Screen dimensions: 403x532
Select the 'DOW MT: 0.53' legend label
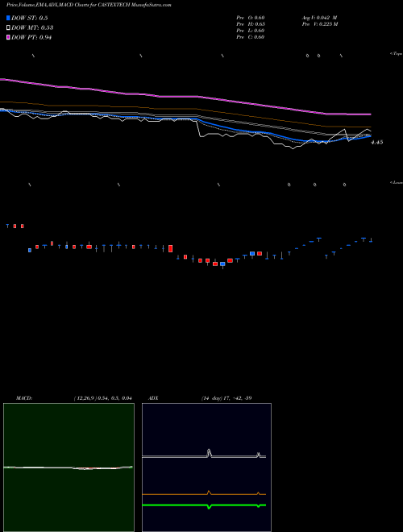32,28
